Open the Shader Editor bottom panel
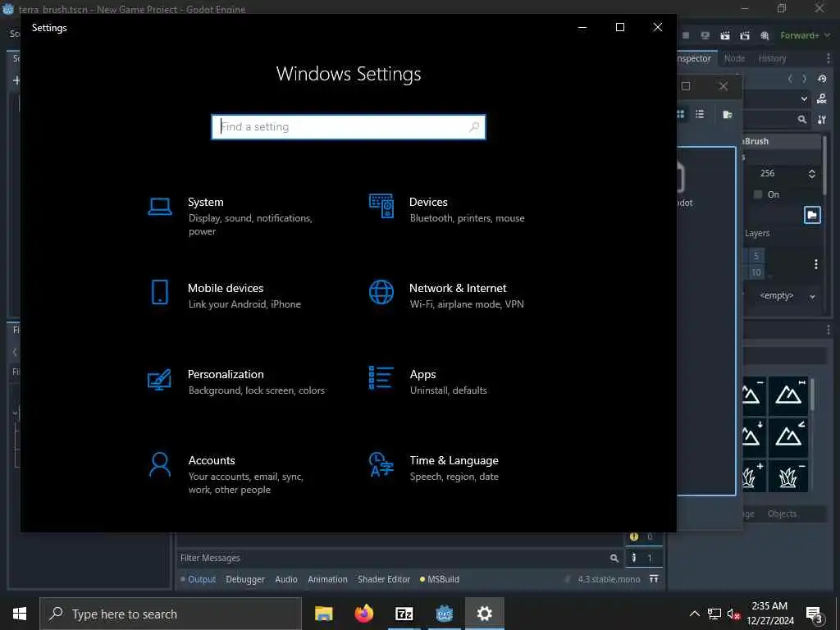840x630 pixels. (384, 579)
